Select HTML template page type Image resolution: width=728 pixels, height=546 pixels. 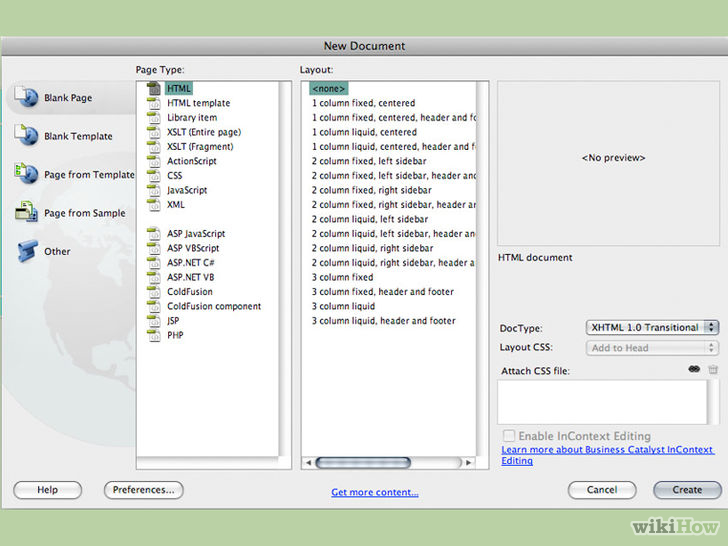click(x=198, y=103)
